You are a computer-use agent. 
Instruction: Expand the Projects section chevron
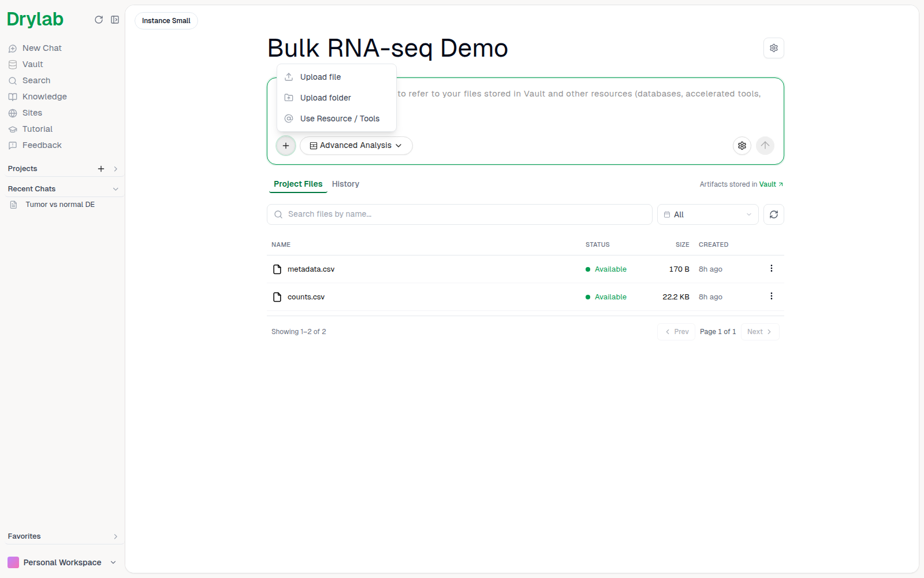tap(115, 169)
